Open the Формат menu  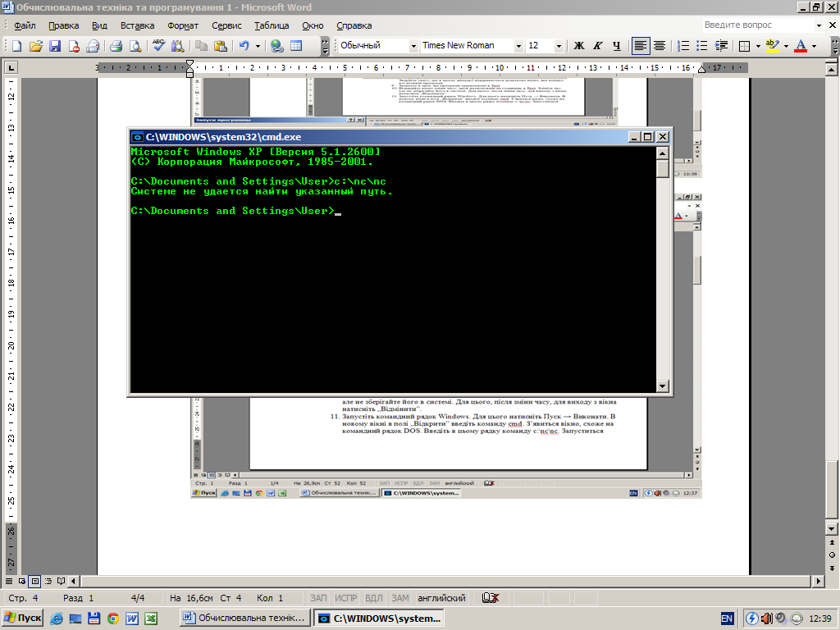[x=183, y=25]
